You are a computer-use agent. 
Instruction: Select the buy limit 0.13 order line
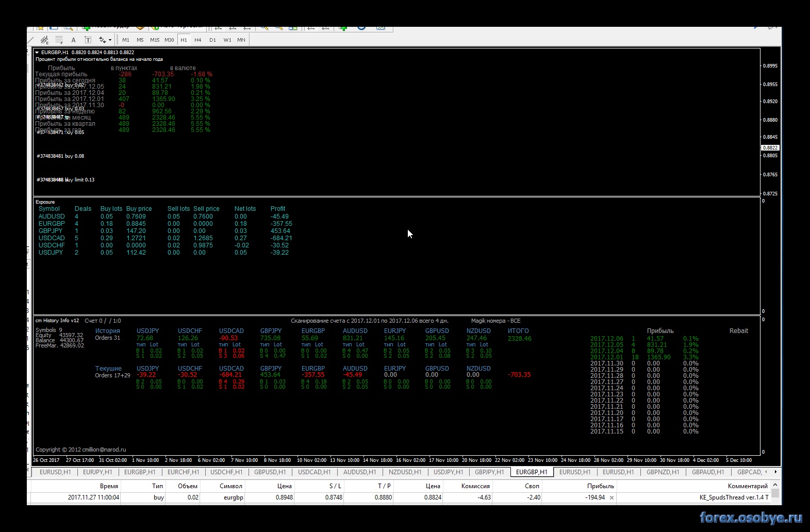pyautogui.click(x=65, y=180)
